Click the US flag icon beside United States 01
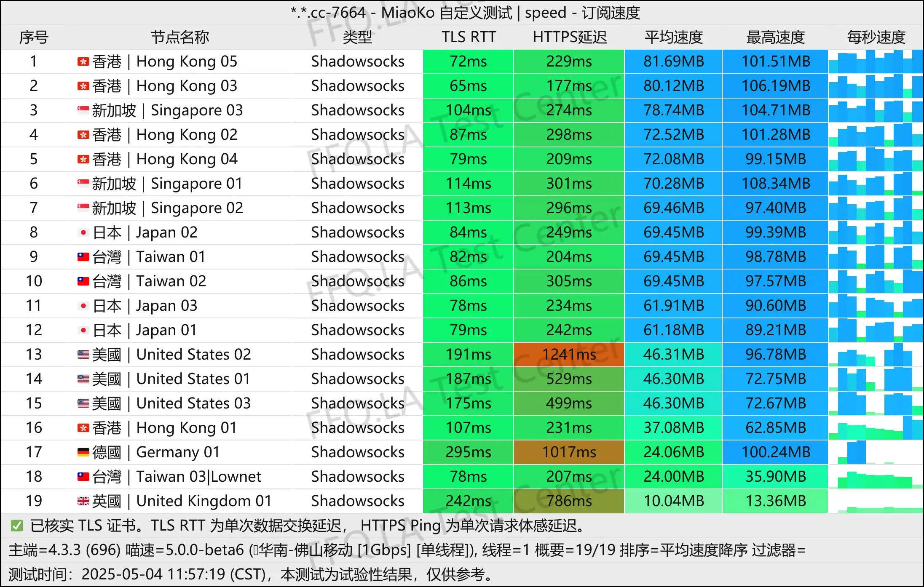The height and width of the screenshot is (587, 924). tap(83, 379)
